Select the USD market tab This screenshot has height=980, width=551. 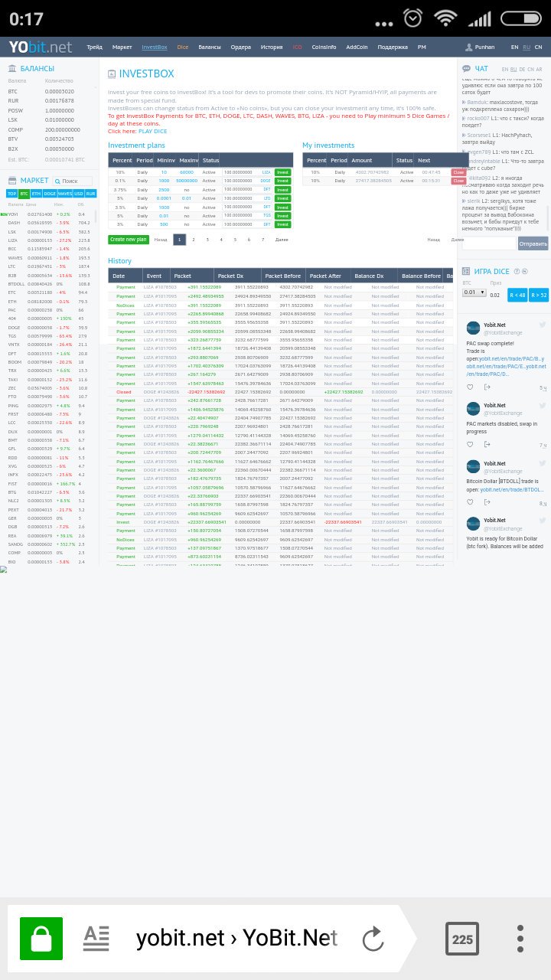(x=79, y=194)
